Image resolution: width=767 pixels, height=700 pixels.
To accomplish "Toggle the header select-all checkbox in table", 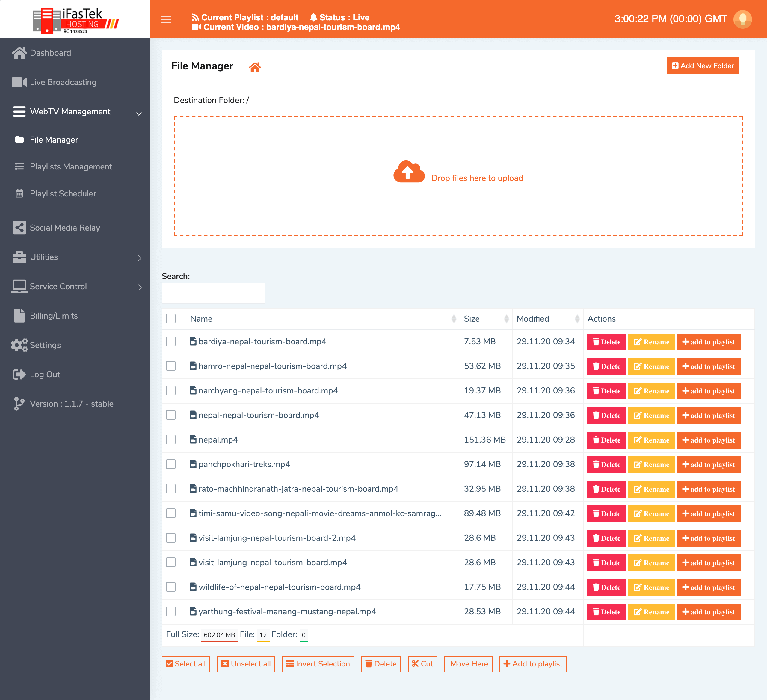I will coord(171,319).
